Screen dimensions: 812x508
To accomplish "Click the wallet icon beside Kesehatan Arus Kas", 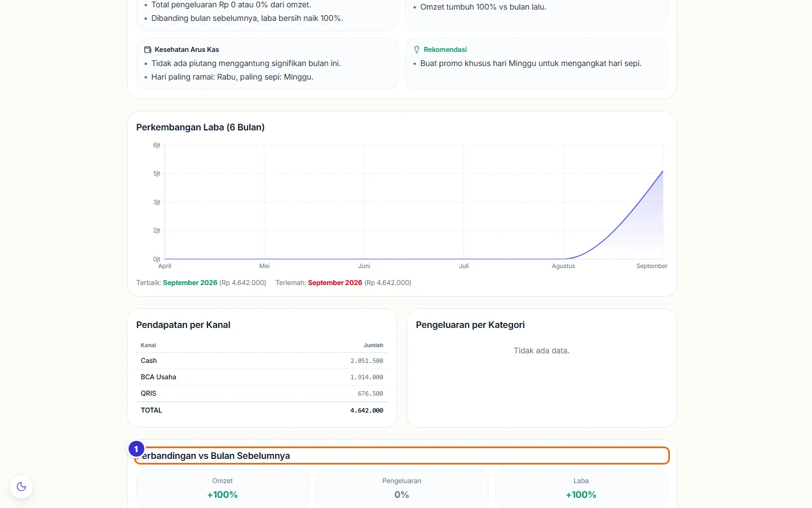I will (x=148, y=50).
